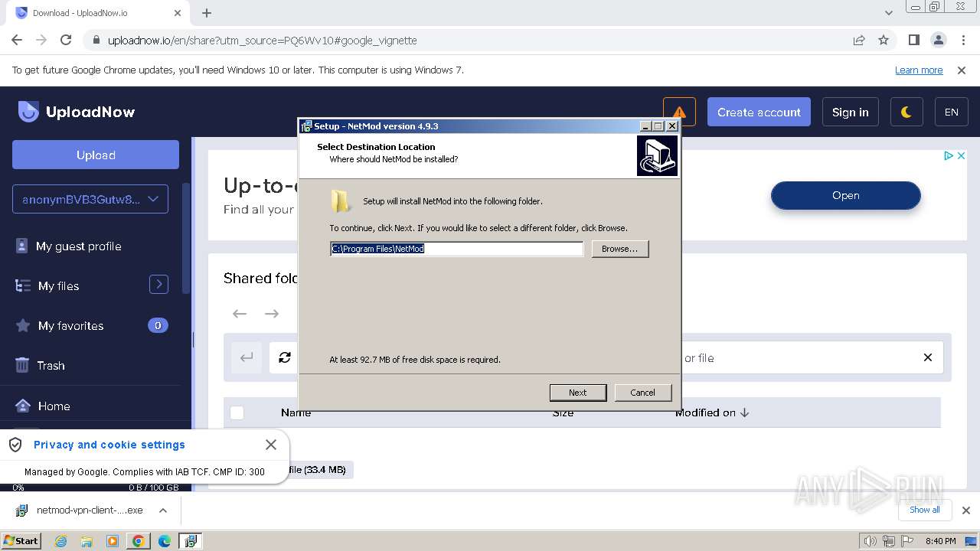The image size is (980, 551).
Task: Go back in the Chrome browser
Action: (17, 40)
